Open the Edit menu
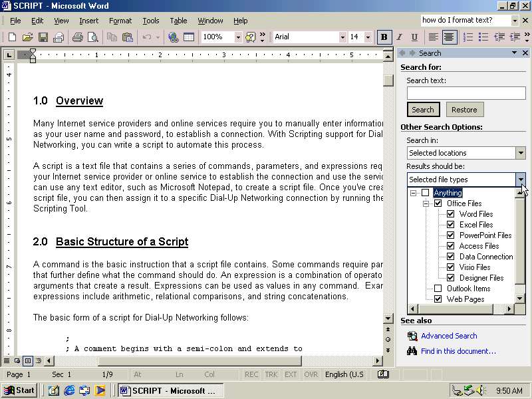The width and height of the screenshot is (532, 399). pos(37,21)
